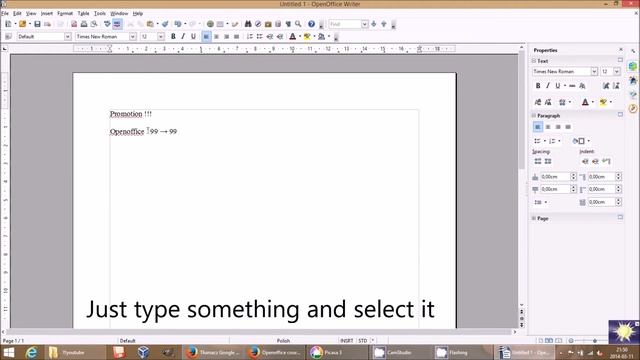Click Polish language in status bar
This screenshot has width=640, height=360.
click(283, 340)
